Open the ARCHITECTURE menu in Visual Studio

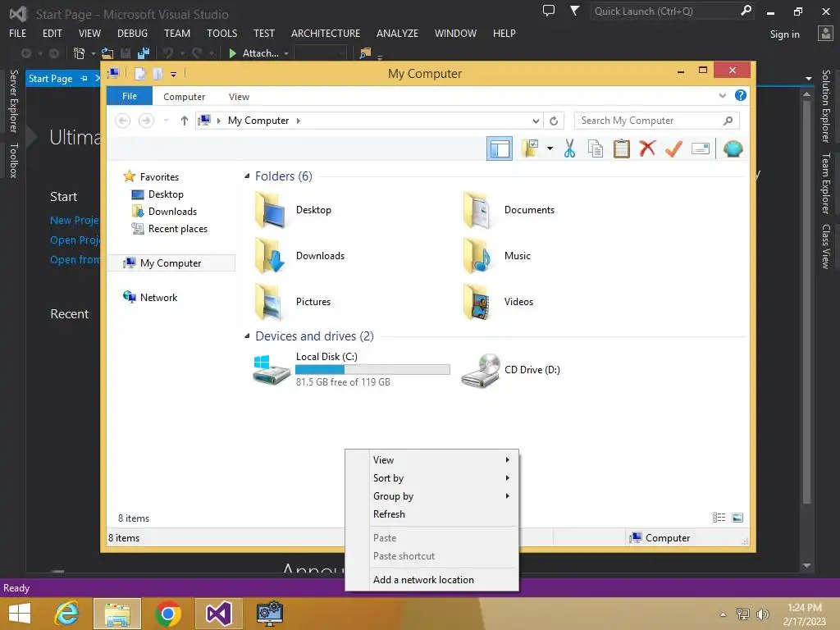tap(326, 33)
